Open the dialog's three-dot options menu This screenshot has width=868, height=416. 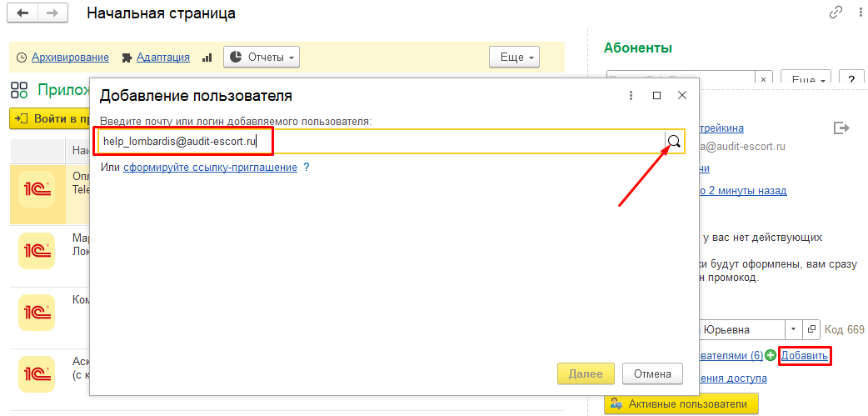[631, 96]
